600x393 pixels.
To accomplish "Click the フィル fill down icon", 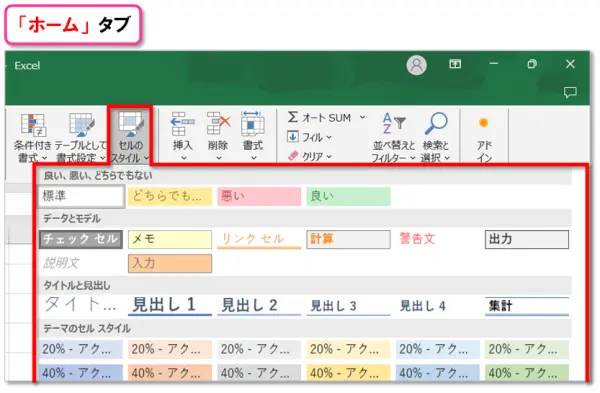I will click(x=293, y=136).
